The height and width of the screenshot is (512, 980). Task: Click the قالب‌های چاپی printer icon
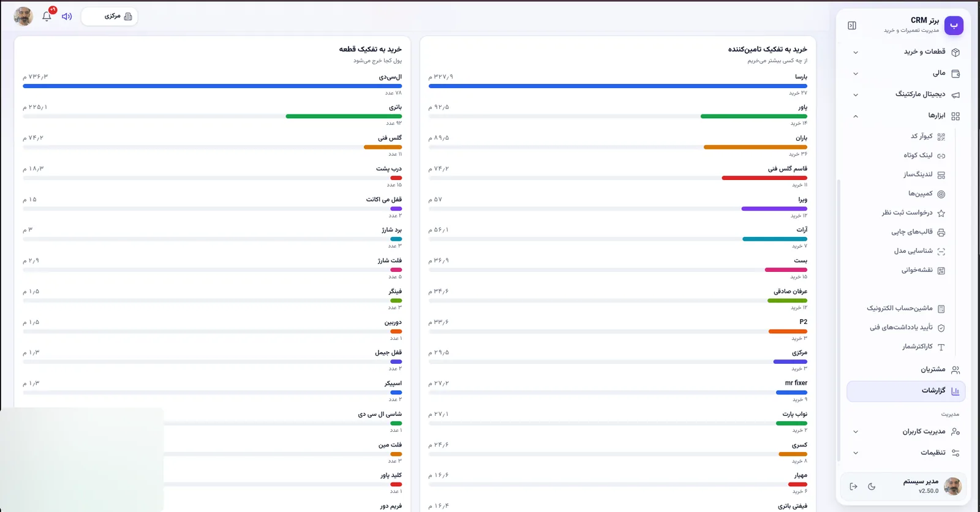coord(941,232)
